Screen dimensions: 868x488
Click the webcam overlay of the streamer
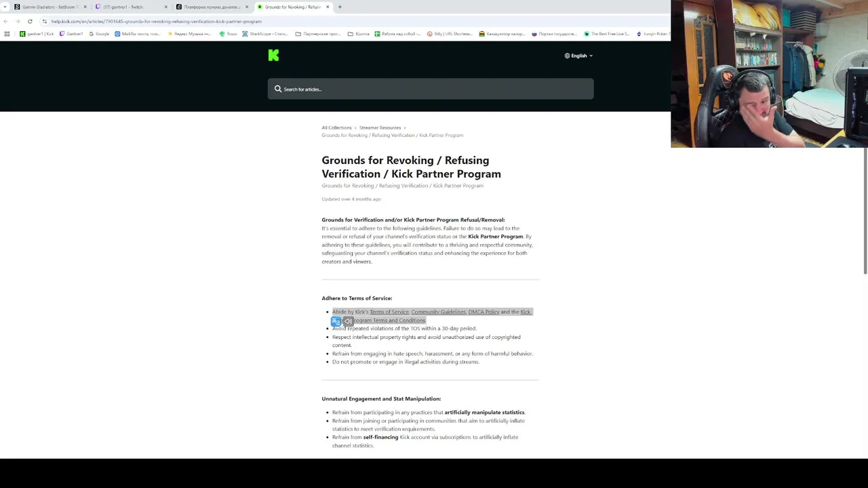[x=769, y=74]
